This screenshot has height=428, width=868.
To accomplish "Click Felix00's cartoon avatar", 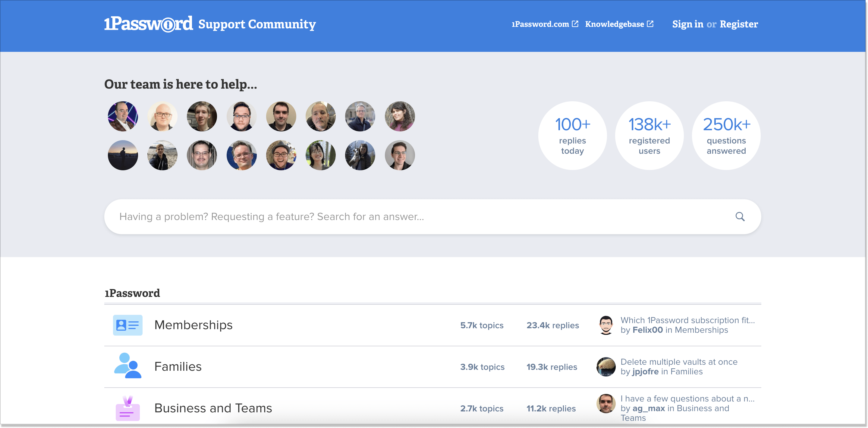I will (605, 325).
